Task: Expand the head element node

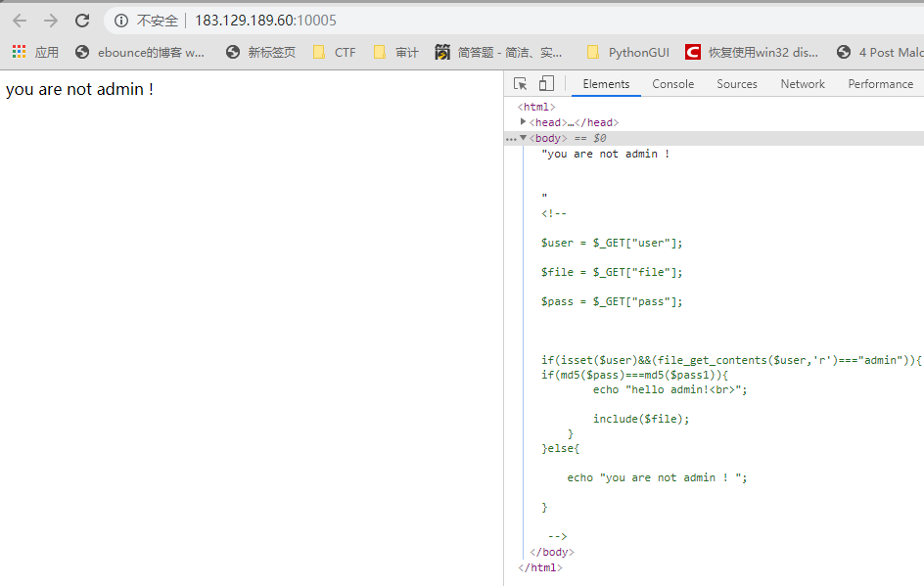Action: click(x=524, y=122)
